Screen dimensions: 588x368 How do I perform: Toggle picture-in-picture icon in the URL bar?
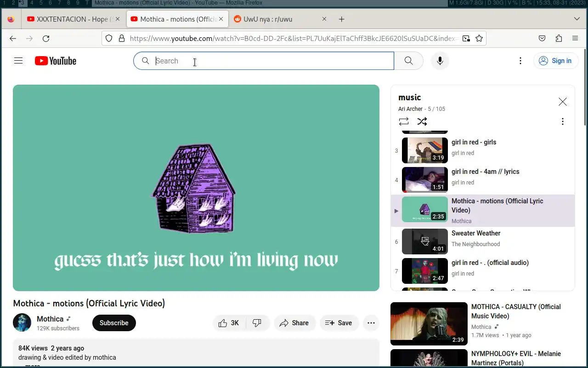(466, 39)
